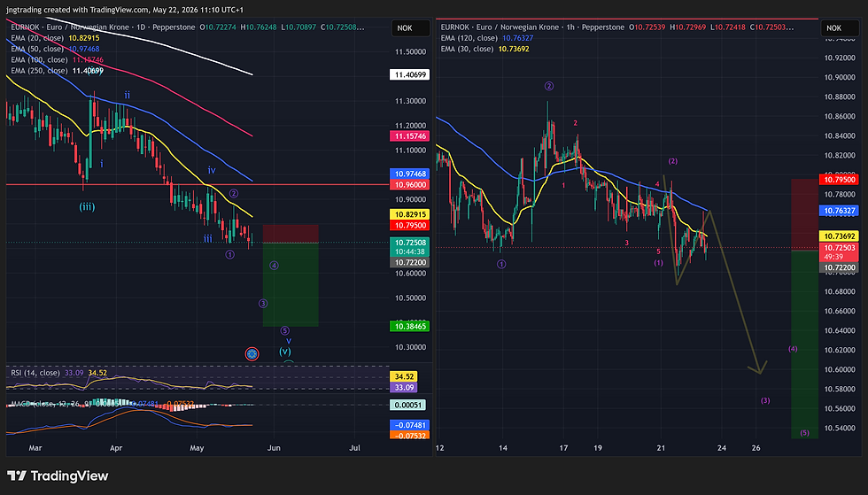The width and height of the screenshot is (868, 495).
Task: Select the (v) cyan wave label on daily chart
Action: click(x=285, y=351)
